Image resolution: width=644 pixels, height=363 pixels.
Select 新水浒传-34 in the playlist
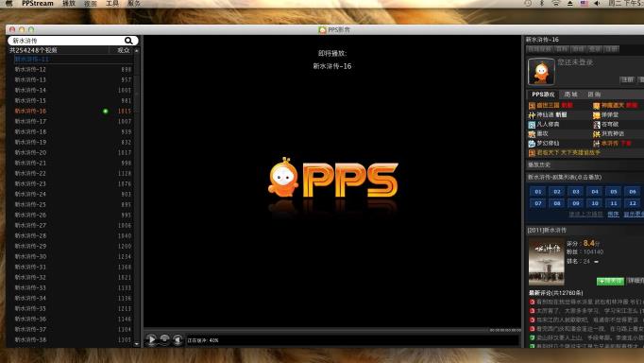point(73,298)
